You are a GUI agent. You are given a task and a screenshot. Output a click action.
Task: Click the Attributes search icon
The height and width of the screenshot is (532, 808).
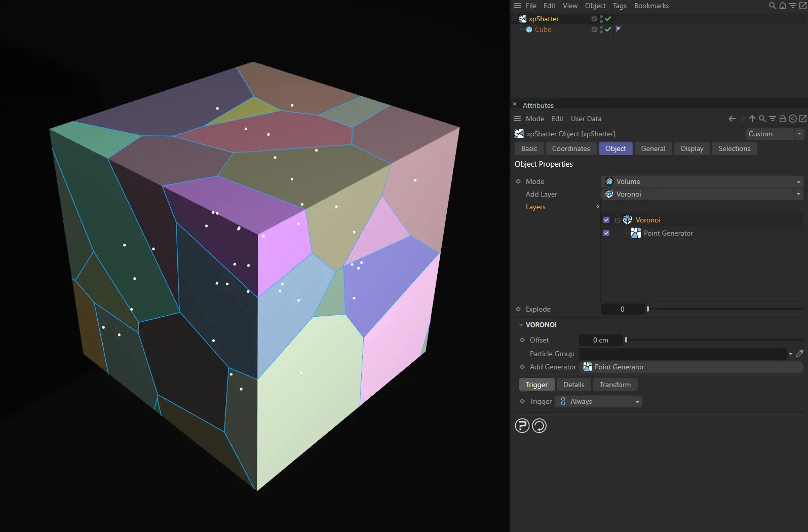[x=762, y=119]
